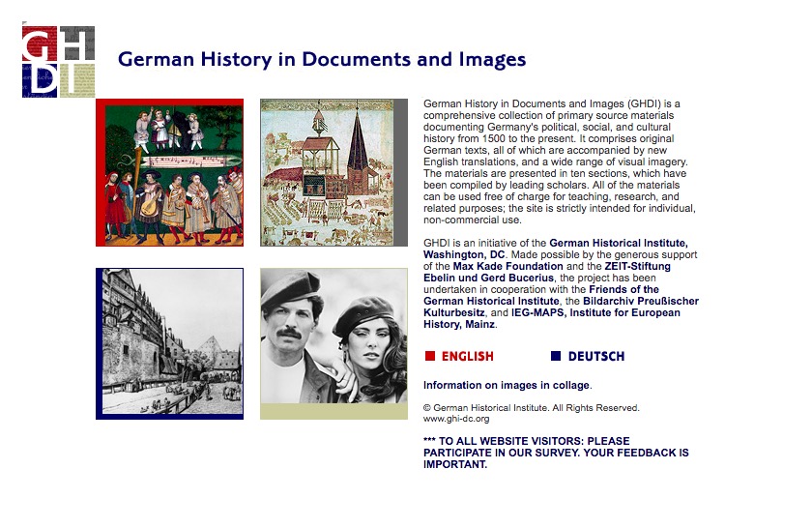This screenshot has height=528, width=812.
Task: Open ZEIT-Stiftung Ebelin und Gerd Bucerius link
Action: [x=547, y=272]
